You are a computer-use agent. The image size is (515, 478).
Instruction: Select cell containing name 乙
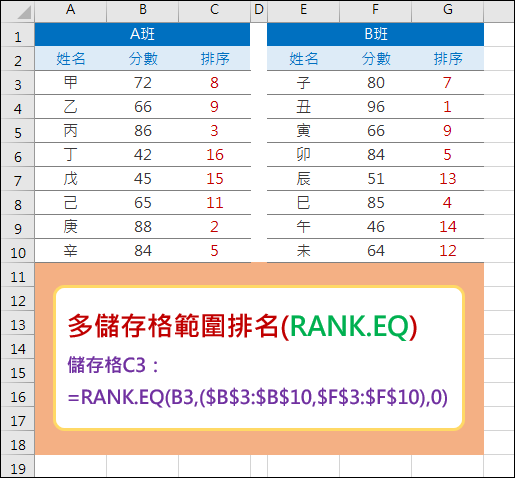[x=71, y=107]
